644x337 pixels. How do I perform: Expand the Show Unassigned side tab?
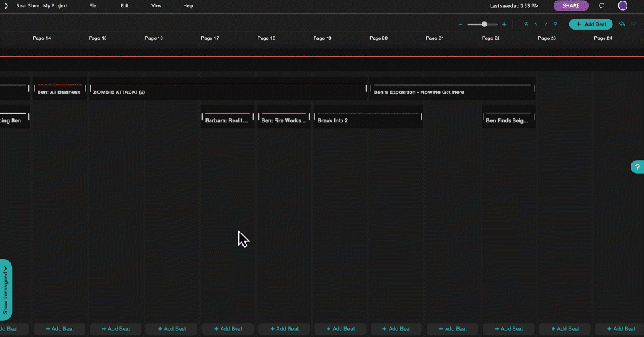coord(5,289)
